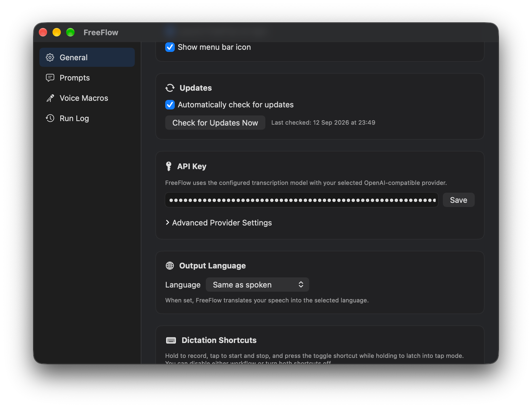
Task: Switch to Voice Macros
Action: [x=87, y=98]
